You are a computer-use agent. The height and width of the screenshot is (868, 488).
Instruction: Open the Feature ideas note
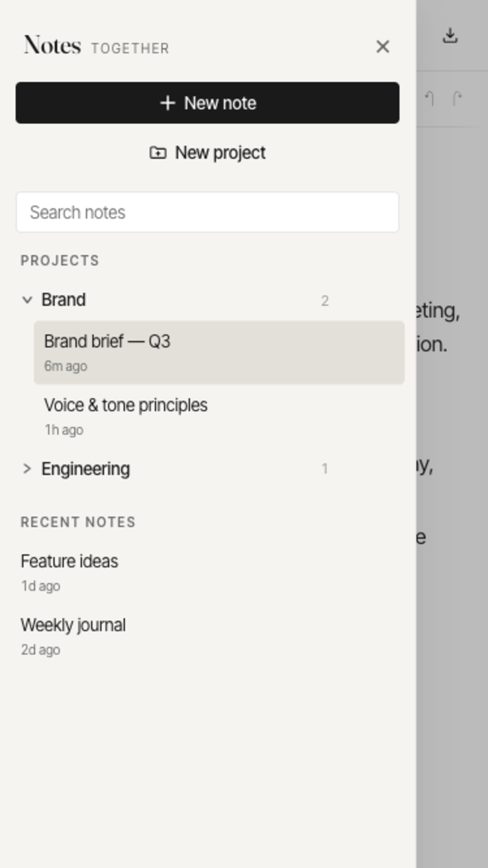pos(69,561)
